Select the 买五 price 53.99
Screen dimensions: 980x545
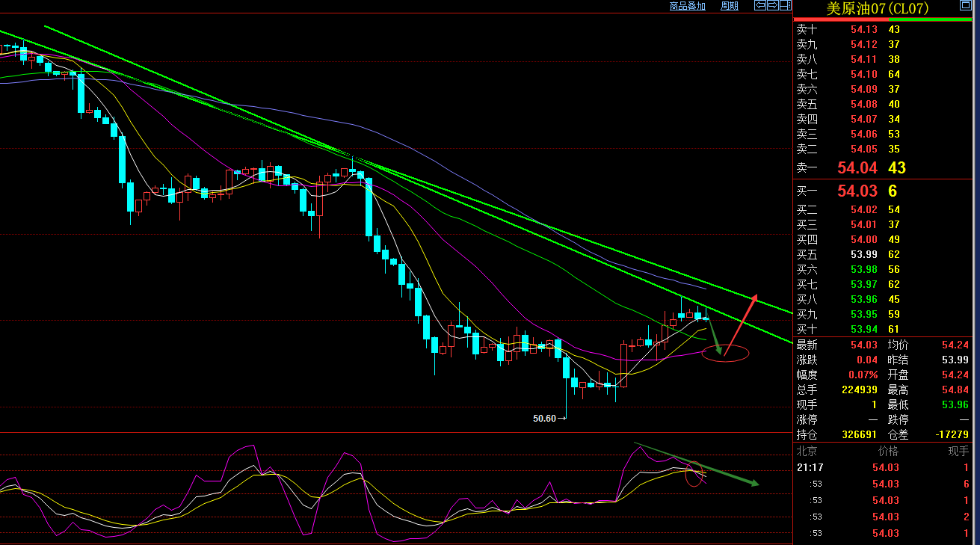(864, 254)
